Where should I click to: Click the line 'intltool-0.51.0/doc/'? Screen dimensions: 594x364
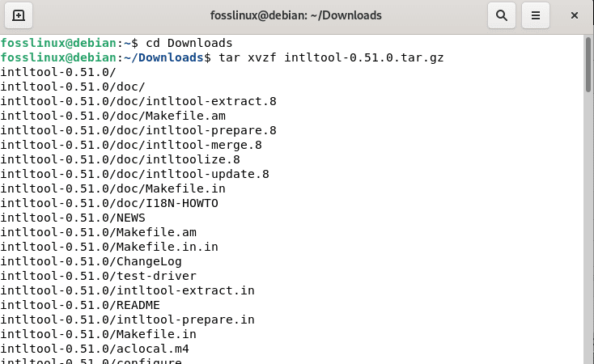(x=73, y=87)
